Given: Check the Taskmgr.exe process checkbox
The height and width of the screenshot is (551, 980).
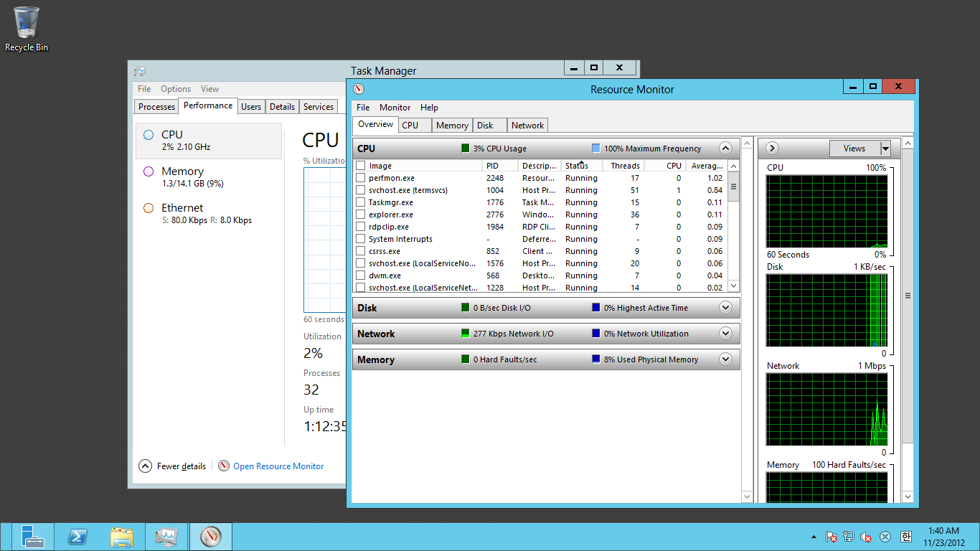Looking at the screenshot, I should 360,202.
